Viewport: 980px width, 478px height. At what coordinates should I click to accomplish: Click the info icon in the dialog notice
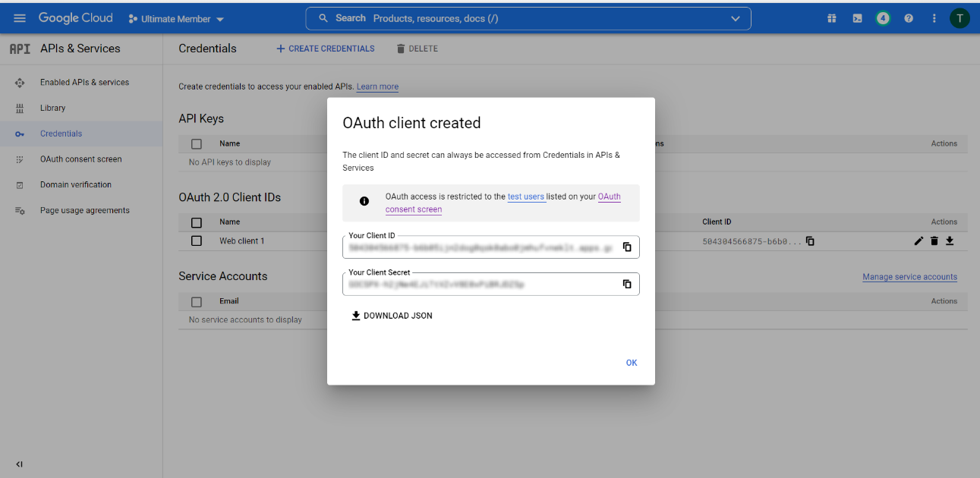coord(364,201)
